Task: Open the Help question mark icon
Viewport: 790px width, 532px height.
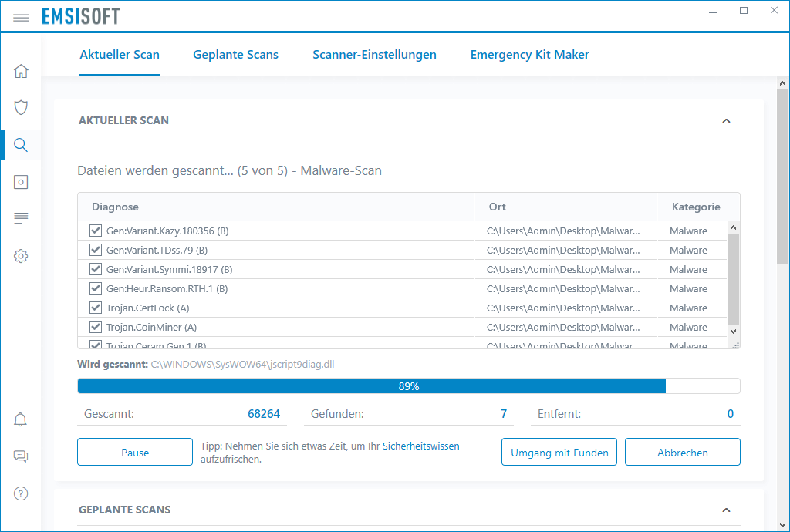Action: 21,493
